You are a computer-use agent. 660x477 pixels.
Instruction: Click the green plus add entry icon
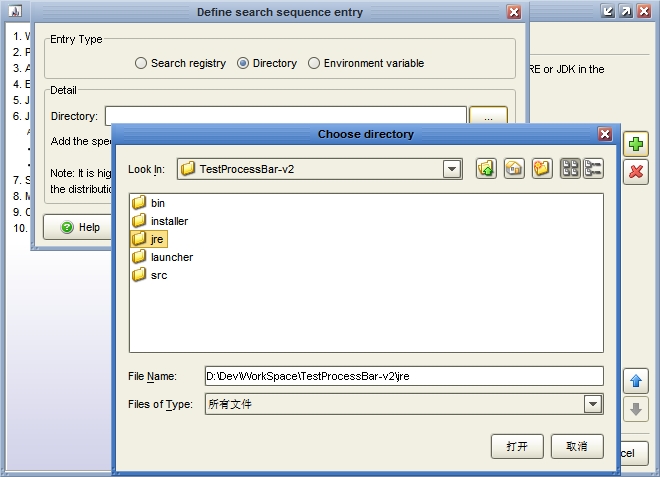[636, 144]
